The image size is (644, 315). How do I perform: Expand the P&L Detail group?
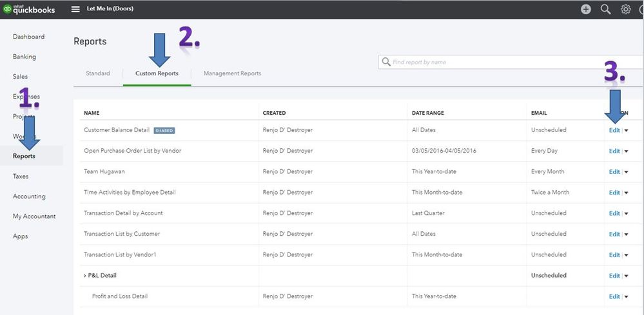(85, 276)
